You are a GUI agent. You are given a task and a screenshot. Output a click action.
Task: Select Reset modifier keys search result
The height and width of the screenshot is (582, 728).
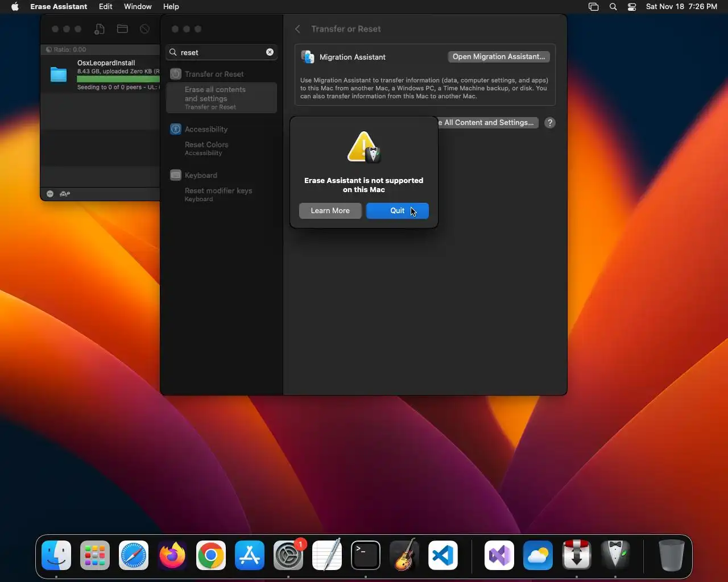pos(221,194)
